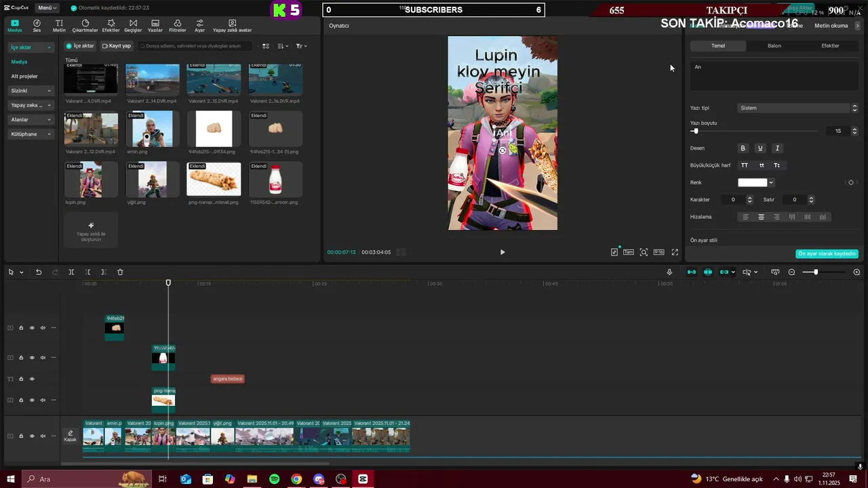Open the media filter dropdown
The height and width of the screenshot is (488, 868).
tap(301, 46)
